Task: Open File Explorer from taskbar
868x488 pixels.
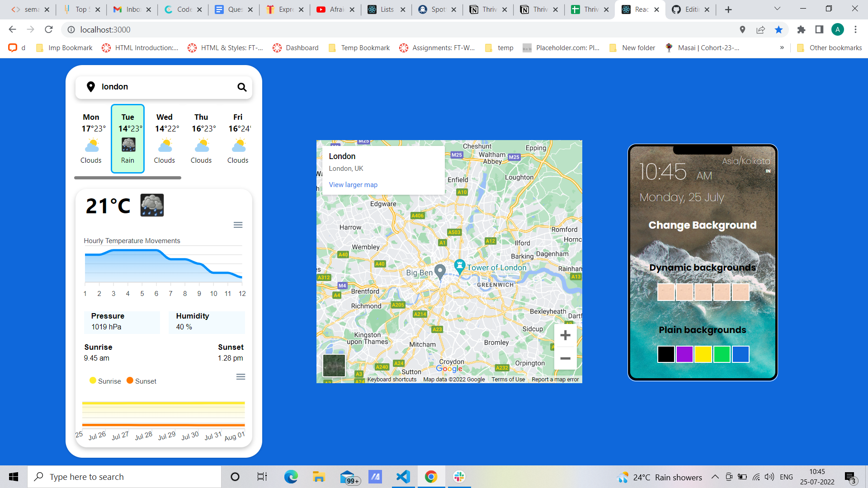Action: click(319, 477)
